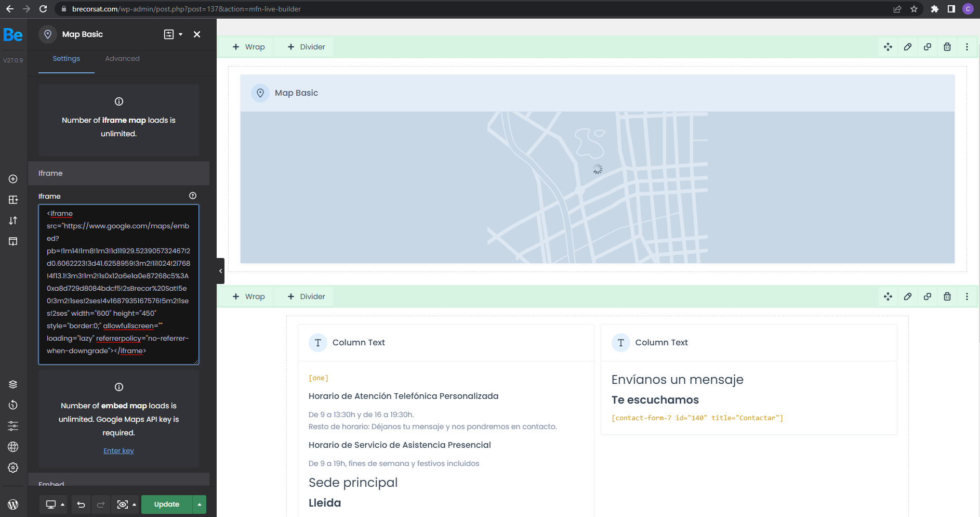Click the reorder sections arrows icon
This screenshot has height=517, width=980.
coord(13,221)
